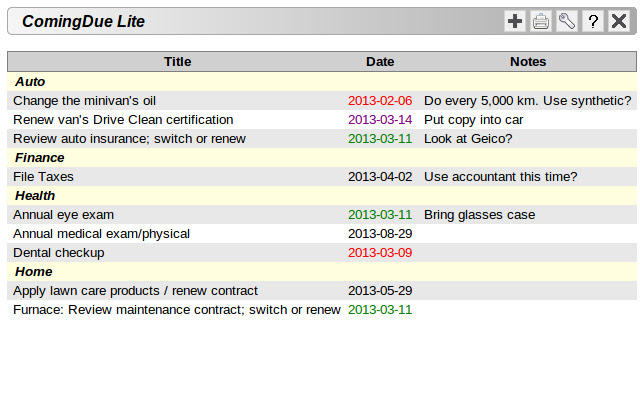
Task: Click the red 2013-02-06 overdue date
Action: pos(380,100)
